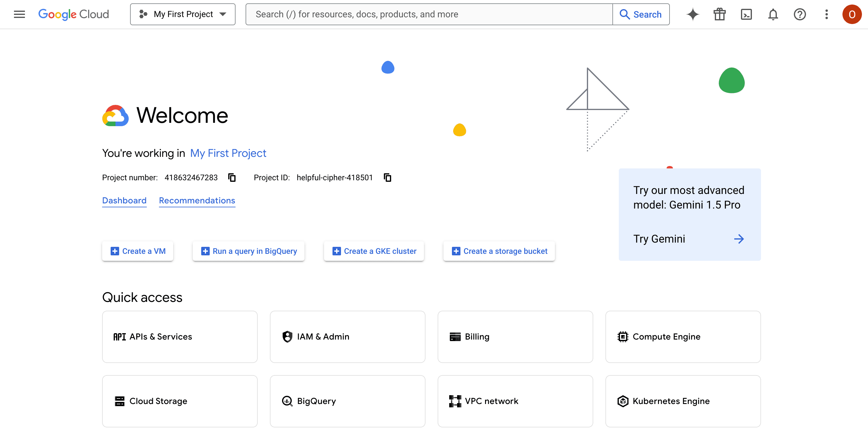Open the hamburger navigation menu

tap(19, 14)
